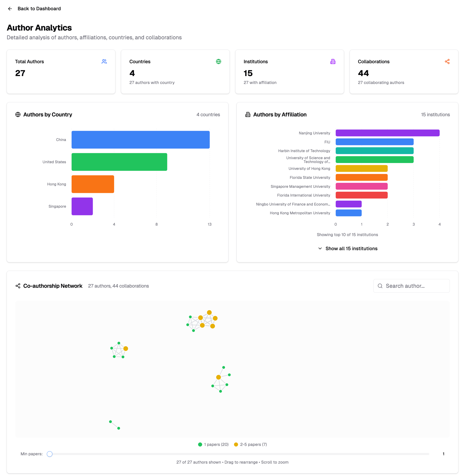Expand Show all 15 institutions
Image resolution: width=462 pixels, height=476 pixels.
[351, 248]
